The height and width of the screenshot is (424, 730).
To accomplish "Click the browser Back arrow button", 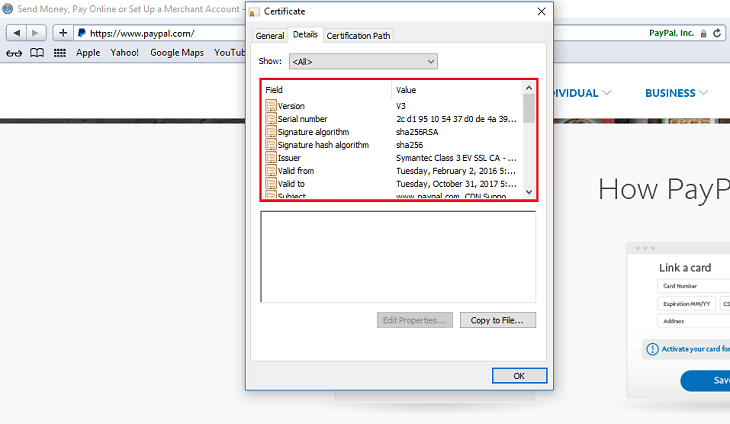I will tap(17, 33).
